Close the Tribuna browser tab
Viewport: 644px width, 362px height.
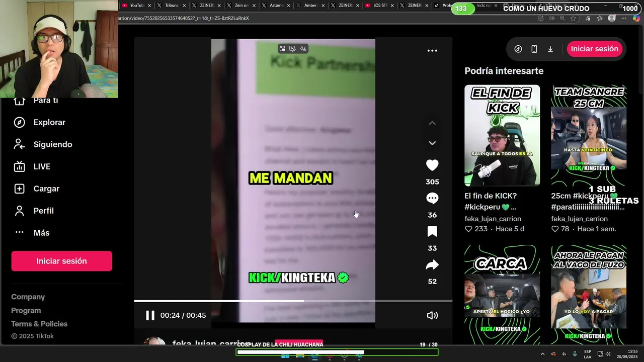[x=184, y=6]
